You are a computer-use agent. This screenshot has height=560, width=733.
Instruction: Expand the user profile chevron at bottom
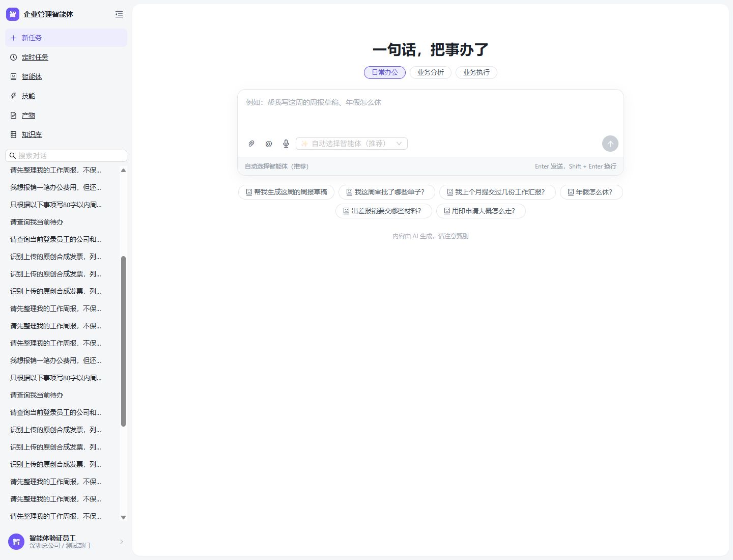click(x=121, y=542)
